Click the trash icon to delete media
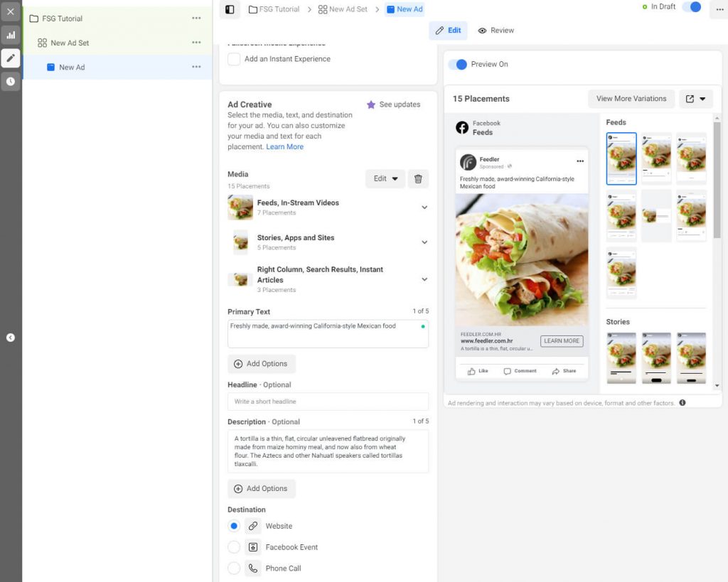 (418, 179)
